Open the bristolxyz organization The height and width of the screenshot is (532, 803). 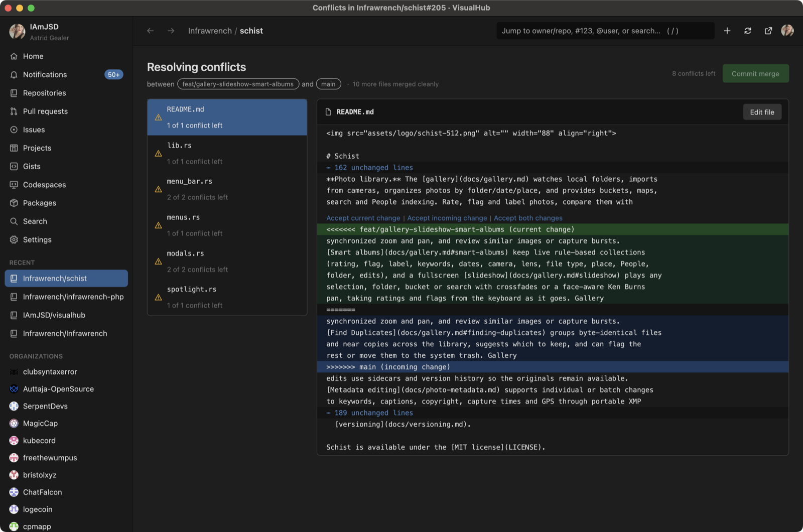pyautogui.click(x=66, y=475)
